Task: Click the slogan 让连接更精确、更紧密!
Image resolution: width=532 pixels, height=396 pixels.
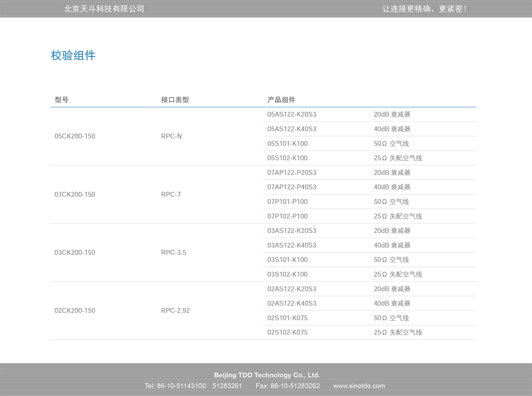Action: pyautogui.click(x=424, y=9)
